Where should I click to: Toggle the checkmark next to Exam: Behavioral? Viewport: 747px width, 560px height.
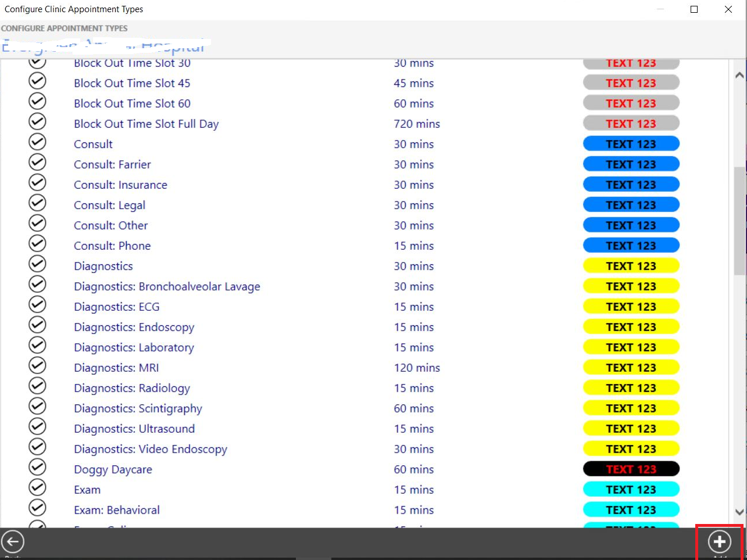coord(37,508)
